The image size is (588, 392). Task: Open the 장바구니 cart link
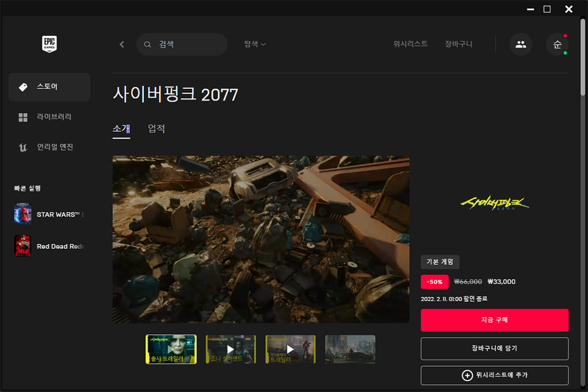click(x=458, y=44)
